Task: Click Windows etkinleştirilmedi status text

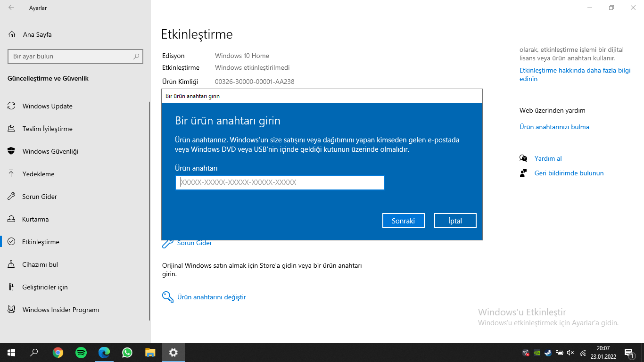Action: tap(252, 67)
